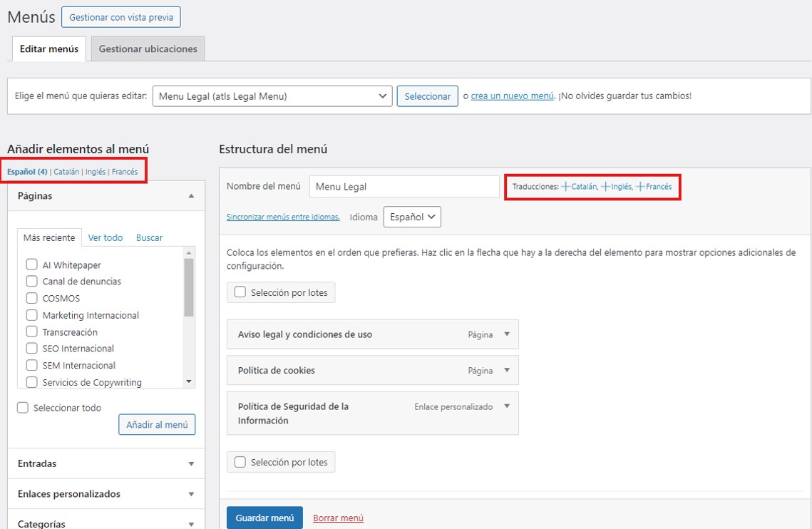
Task: Click the plus icon for Francés translation
Action: (x=640, y=187)
